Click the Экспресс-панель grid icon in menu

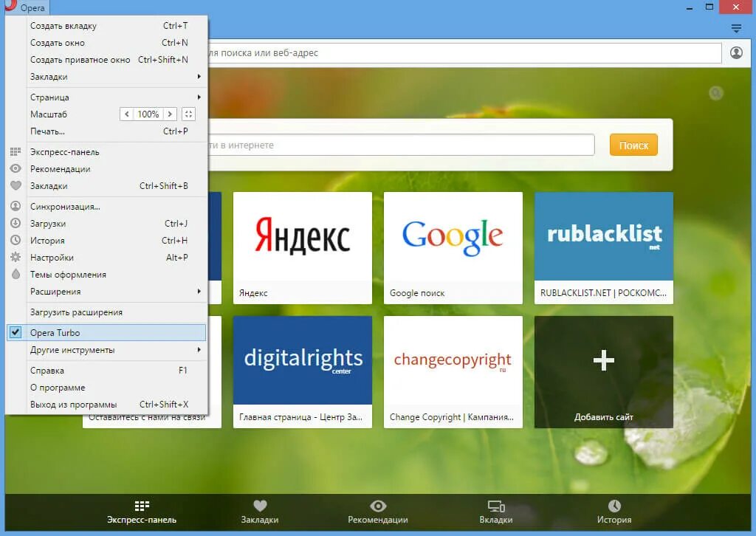[16, 152]
